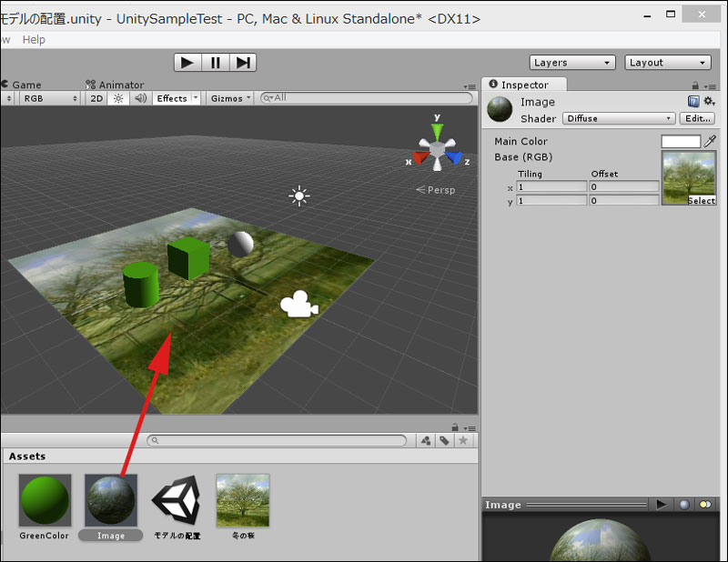
Task: Toggle the preview lights icon
Action: pos(705,505)
